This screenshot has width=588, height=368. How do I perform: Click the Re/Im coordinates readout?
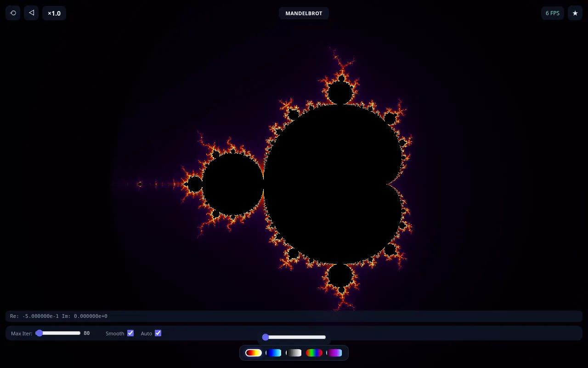pos(294,316)
